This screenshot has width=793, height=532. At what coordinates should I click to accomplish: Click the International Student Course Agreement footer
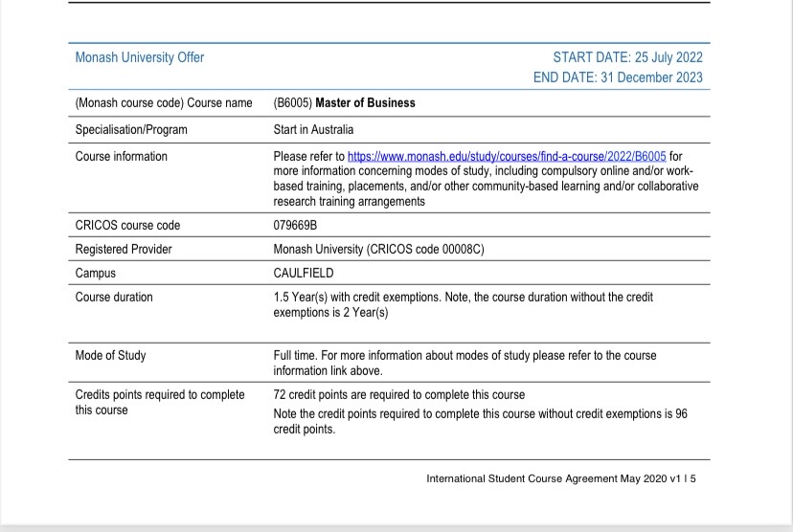tap(561, 478)
